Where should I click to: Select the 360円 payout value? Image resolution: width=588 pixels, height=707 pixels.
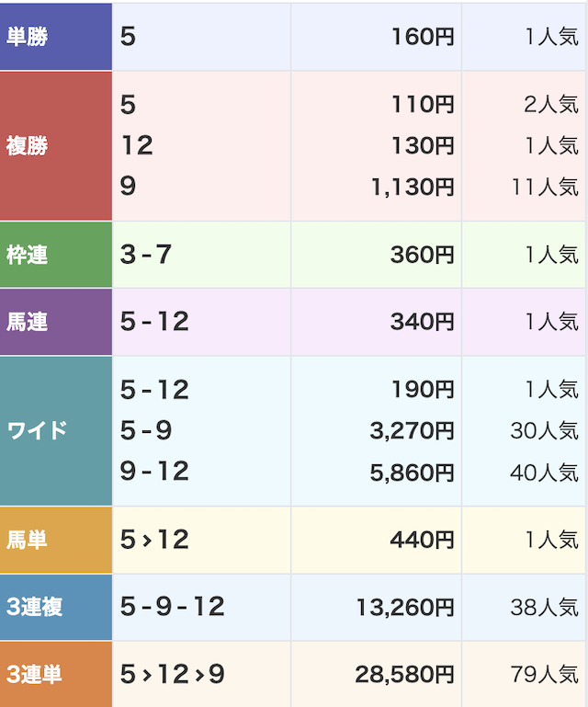[422, 255]
